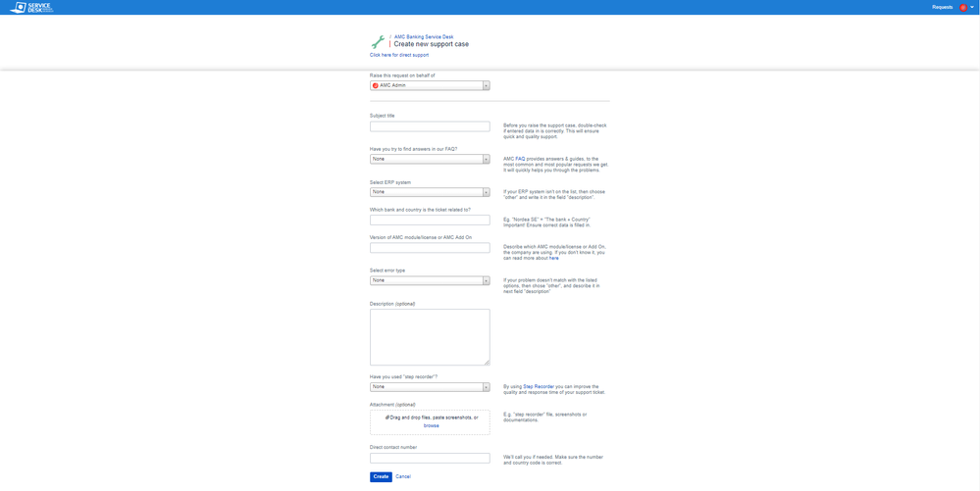
Task: Open the Requests menu
Action: tap(942, 8)
